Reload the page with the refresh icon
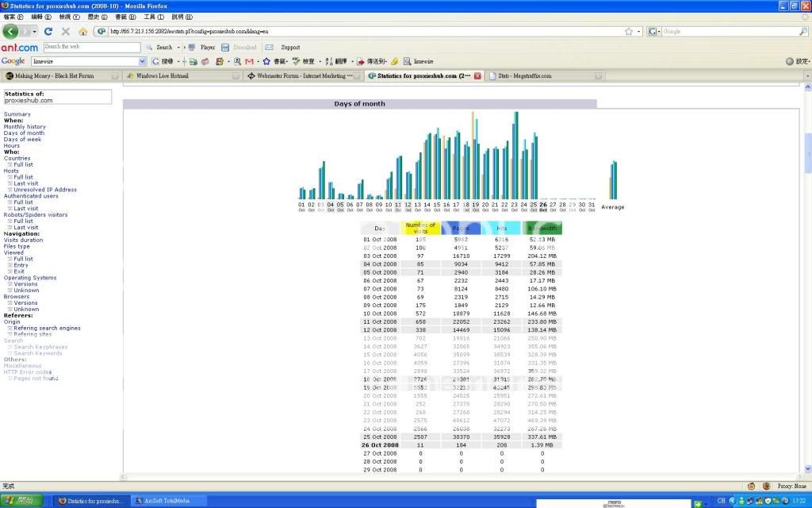The width and height of the screenshot is (812, 508). point(48,32)
